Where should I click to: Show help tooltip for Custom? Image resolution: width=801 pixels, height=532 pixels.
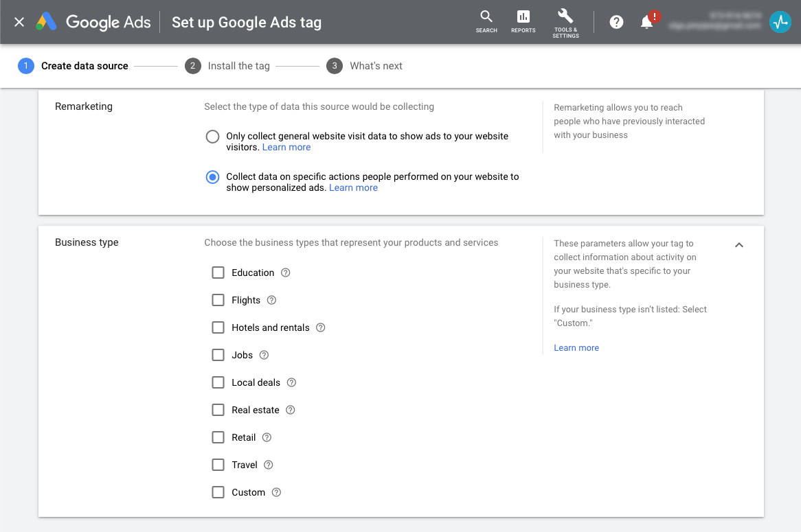276,492
